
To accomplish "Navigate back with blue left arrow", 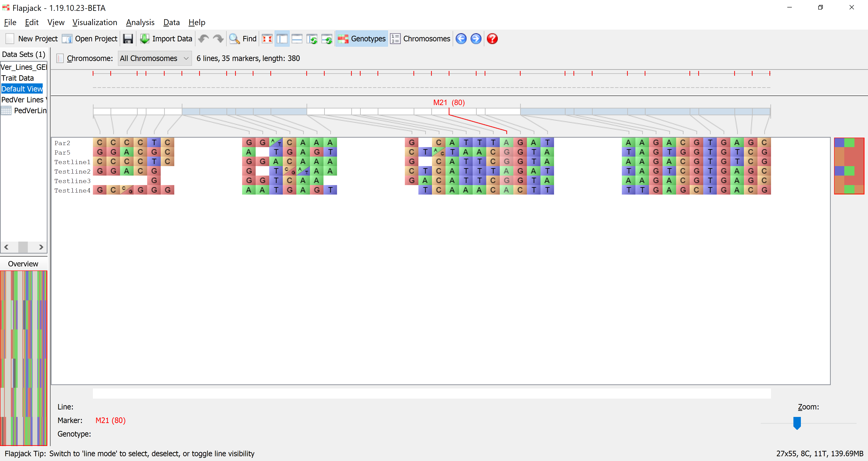I will point(461,39).
